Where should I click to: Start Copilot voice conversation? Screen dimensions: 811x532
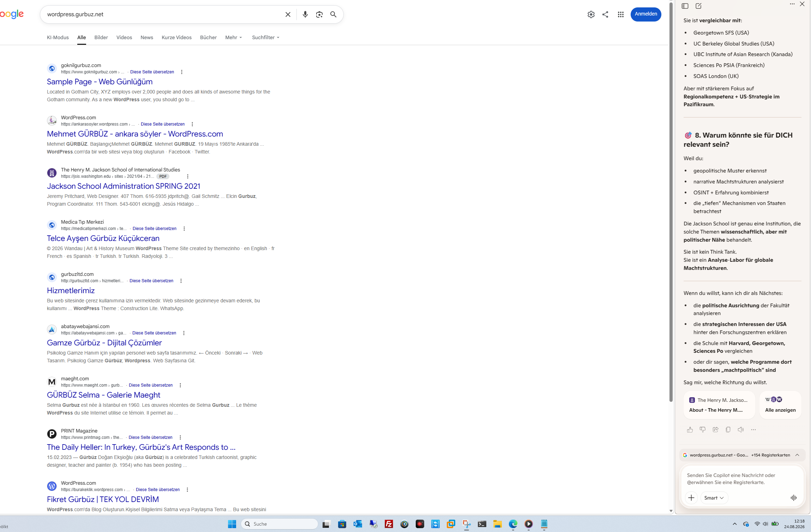(x=794, y=498)
